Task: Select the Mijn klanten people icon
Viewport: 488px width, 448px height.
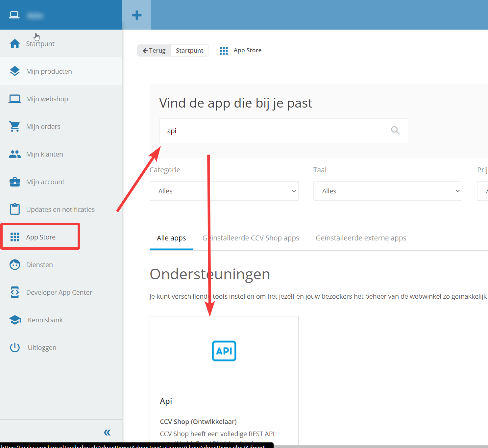Action: 15,154
